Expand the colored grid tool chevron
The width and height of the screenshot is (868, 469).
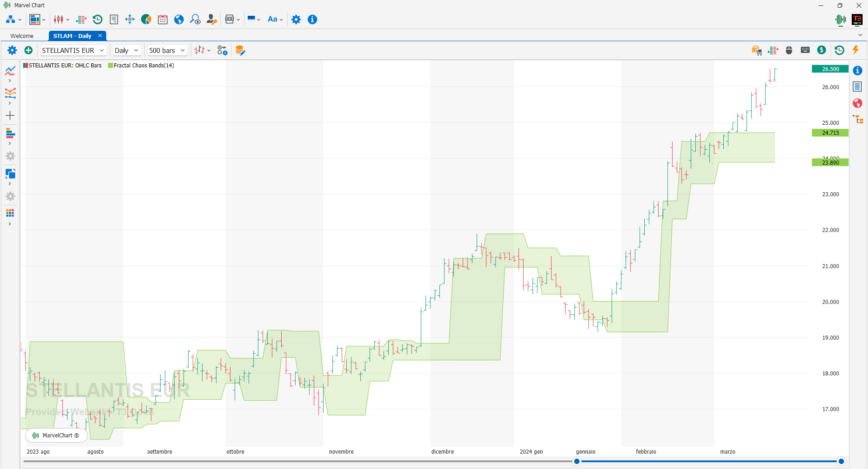[9, 224]
